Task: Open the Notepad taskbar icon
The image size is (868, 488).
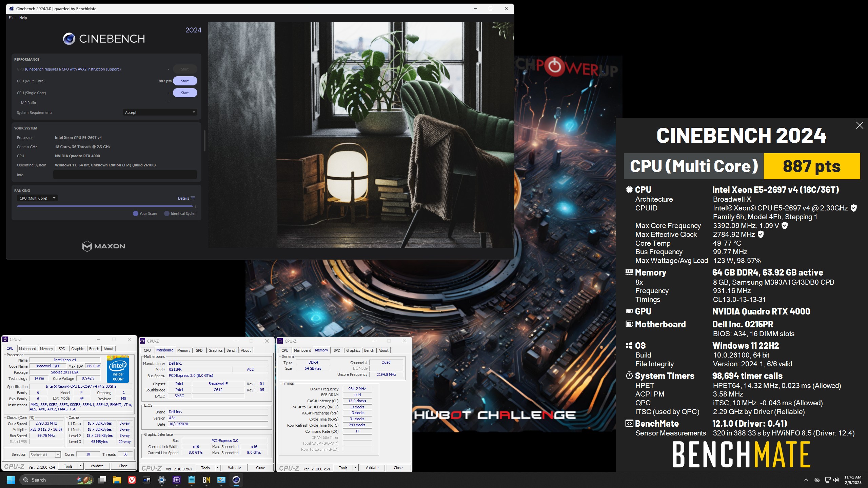Action: tap(192, 480)
